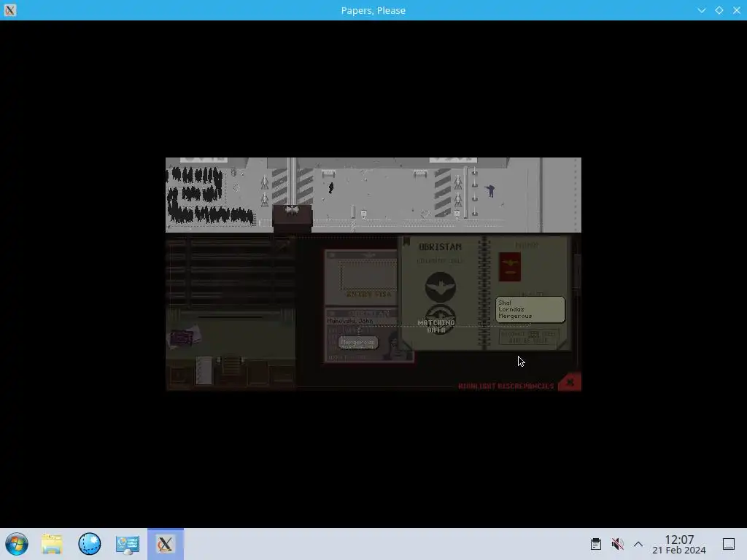Click the purple ticket on the counter
Viewport: 747px width, 560px height.
[x=182, y=338]
